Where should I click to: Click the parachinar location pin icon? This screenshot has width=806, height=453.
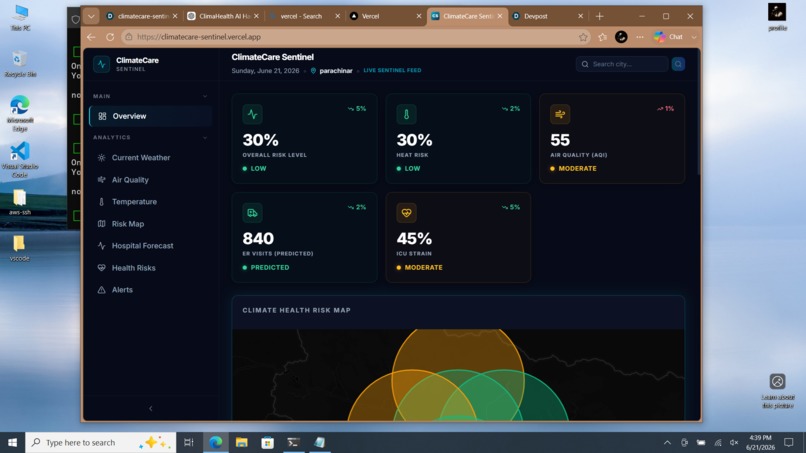tap(313, 71)
